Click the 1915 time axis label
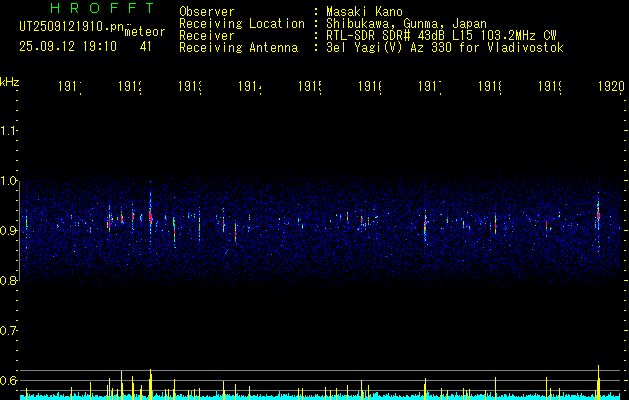Viewport: 629px width, 400px height. coord(310,86)
